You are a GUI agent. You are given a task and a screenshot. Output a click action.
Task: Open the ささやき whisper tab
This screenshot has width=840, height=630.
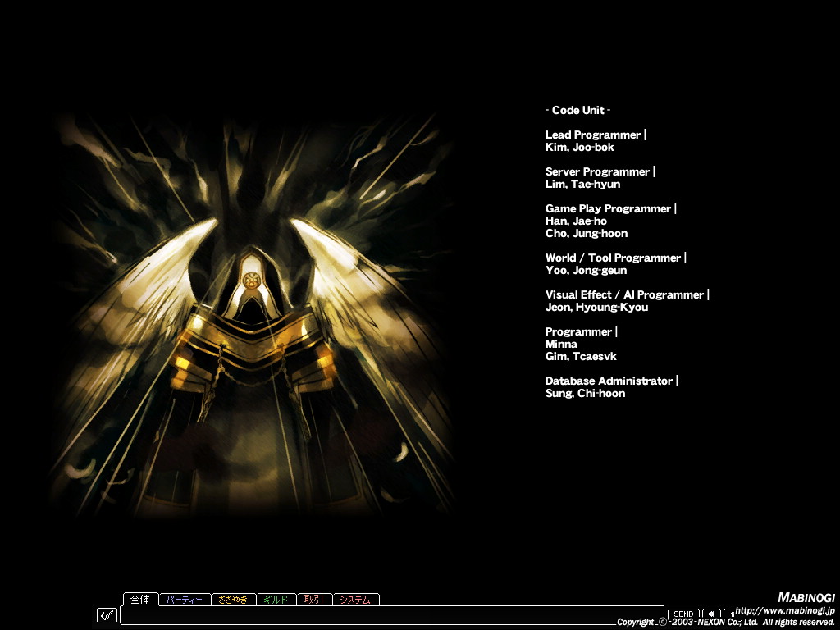(234, 600)
